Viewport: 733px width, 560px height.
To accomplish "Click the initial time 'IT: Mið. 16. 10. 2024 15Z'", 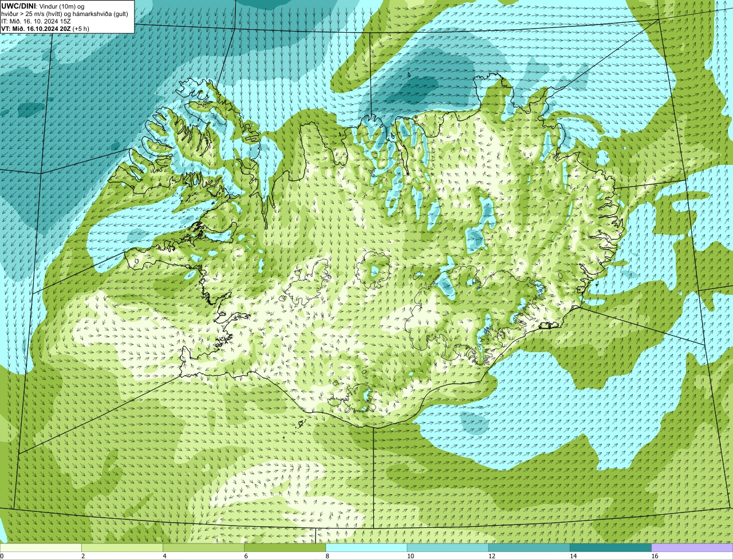I will click(36, 21).
